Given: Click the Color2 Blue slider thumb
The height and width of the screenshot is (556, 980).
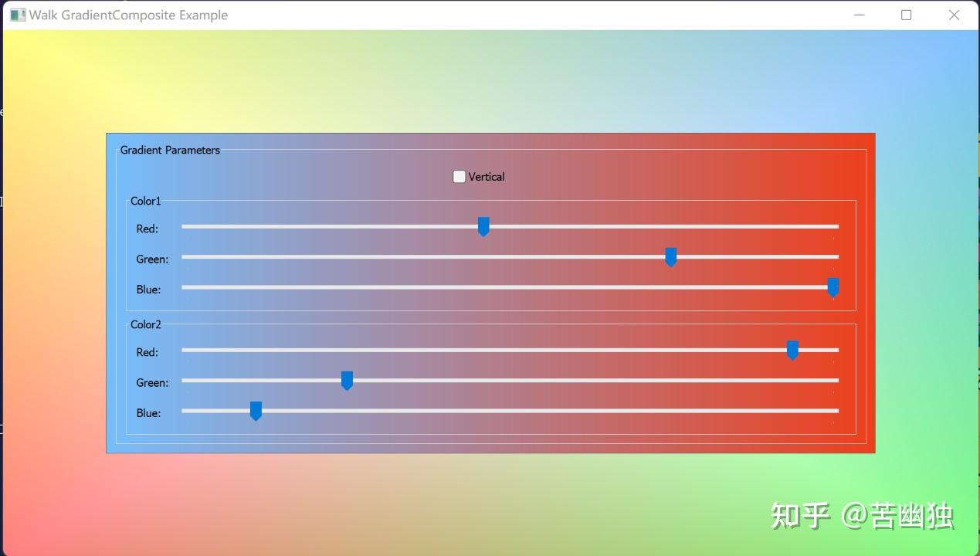Looking at the screenshot, I should (x=256, y=411).
